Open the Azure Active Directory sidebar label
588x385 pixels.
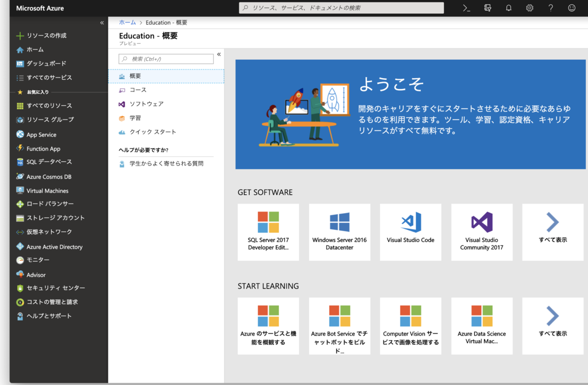pos(55,247)
